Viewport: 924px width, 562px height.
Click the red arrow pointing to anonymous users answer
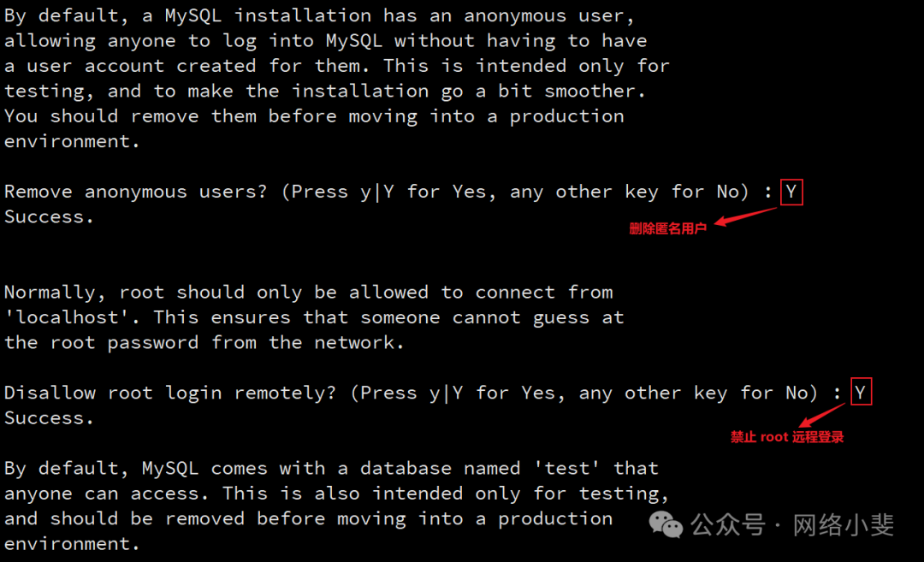[745, 216]
